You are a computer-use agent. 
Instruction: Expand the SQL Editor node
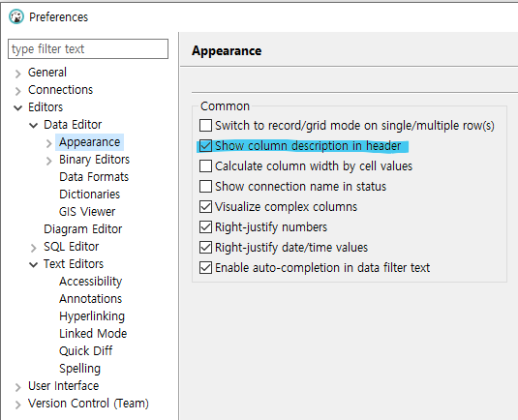(x=33, y=248)
